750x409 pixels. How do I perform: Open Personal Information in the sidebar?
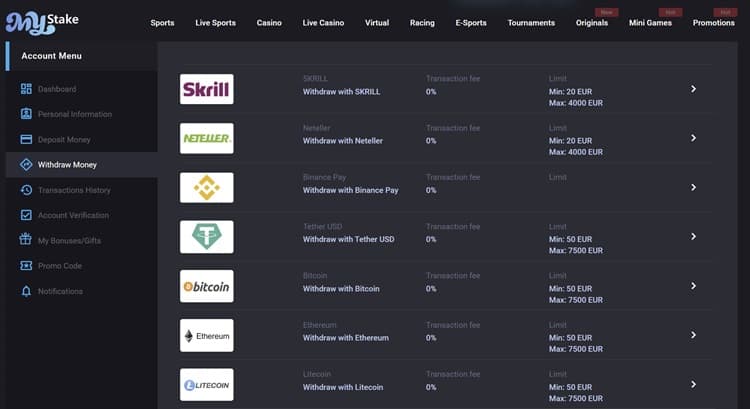(x=75, y=114)
